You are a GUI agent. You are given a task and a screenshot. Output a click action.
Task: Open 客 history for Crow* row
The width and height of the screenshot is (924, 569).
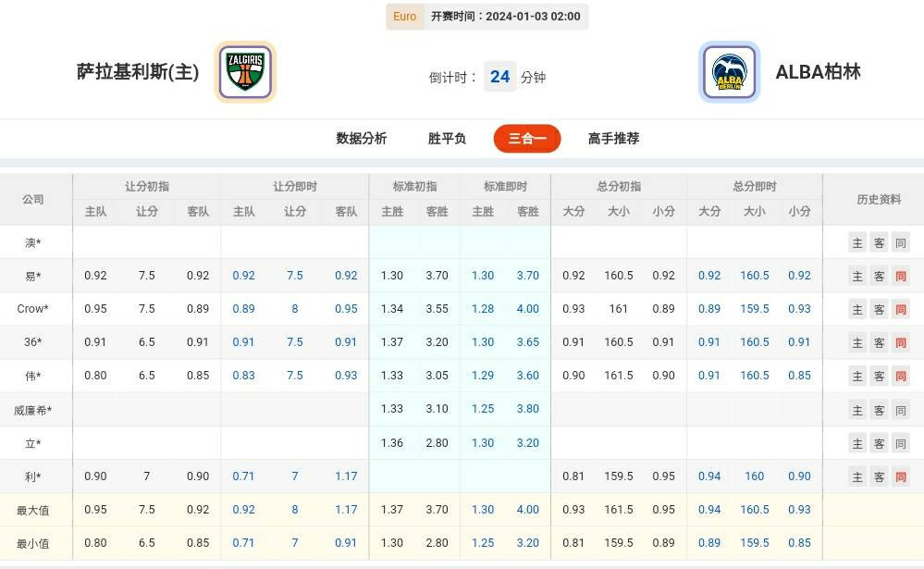(879, 309)
